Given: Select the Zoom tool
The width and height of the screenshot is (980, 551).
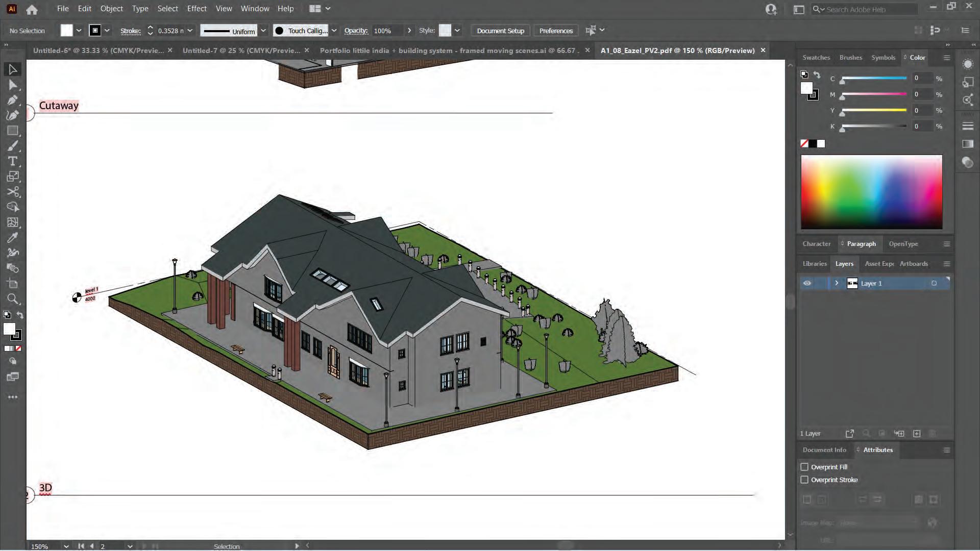Looking at the screenshot, I should point(13,299).
